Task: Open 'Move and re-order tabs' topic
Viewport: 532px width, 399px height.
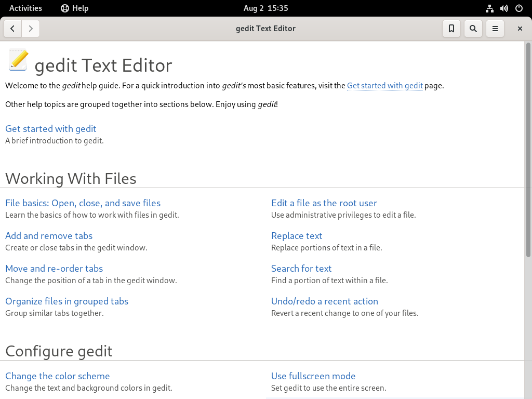Action: 54,269
